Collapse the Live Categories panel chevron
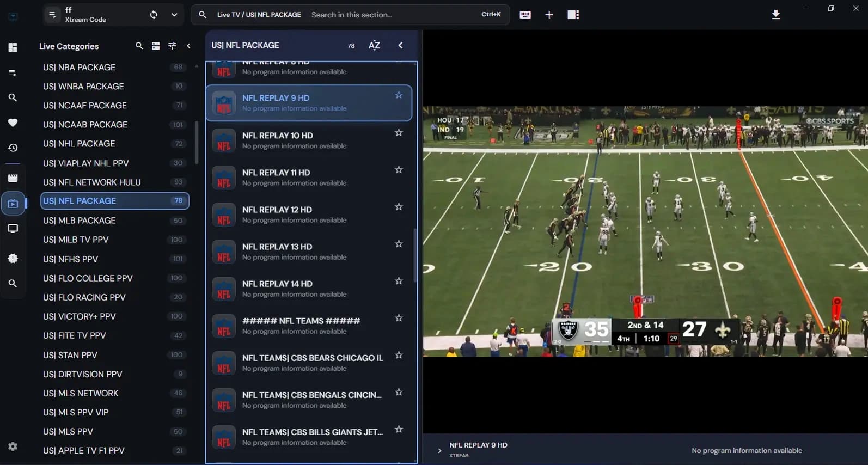The width and height of the screenshot is (868, 465). point(188,46)
